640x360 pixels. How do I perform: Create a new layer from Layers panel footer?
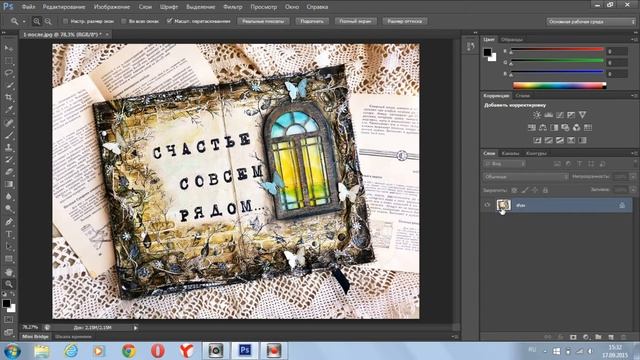[x=611, y=337]
